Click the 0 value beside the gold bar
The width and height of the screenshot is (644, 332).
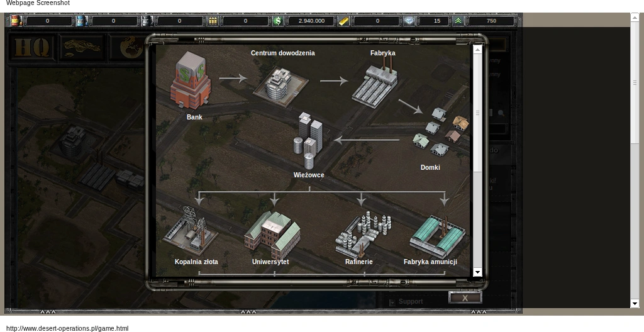pyautogui.click(x=377, y=21)
